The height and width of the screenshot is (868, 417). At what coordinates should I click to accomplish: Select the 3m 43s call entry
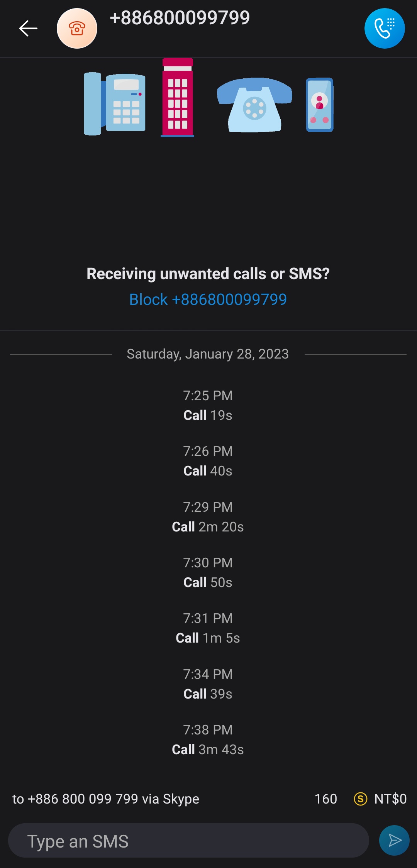coord(208,740)
